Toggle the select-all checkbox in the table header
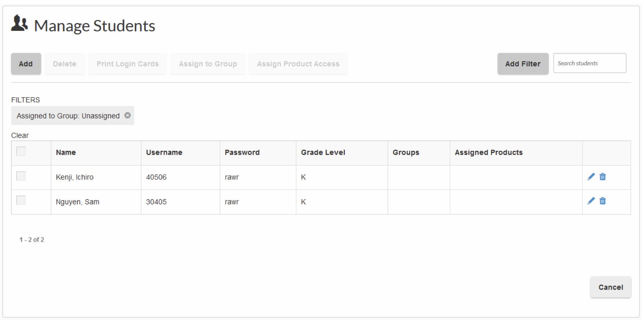644x323 pixels. [x=21, y=152]
